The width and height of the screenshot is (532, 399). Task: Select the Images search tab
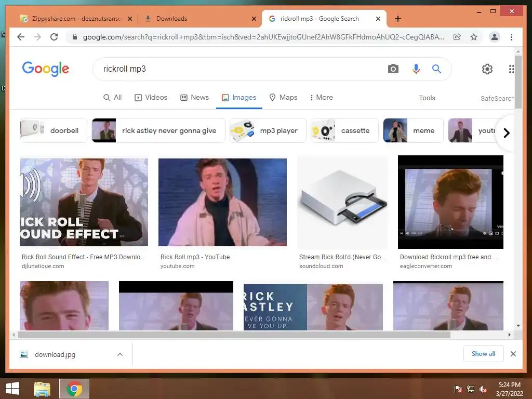pos(239,98)
